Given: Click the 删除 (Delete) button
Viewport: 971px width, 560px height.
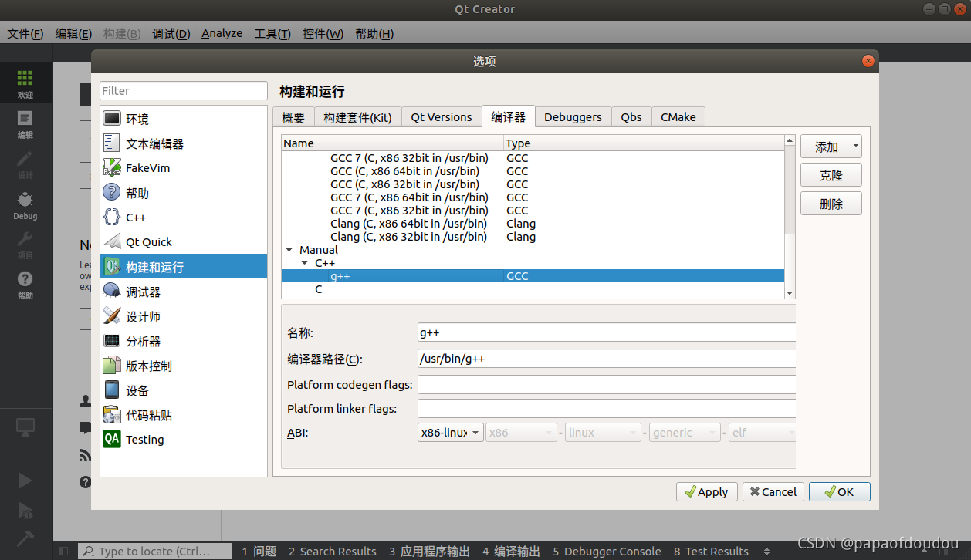Looking at the screenshot, I should (831, 204).
